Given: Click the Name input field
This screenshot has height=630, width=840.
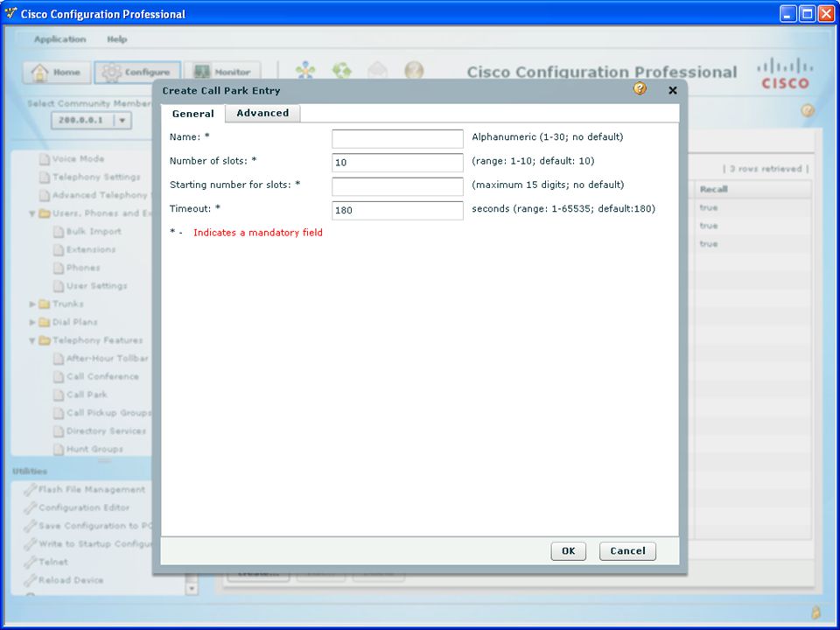Looking at the screenshot, I should coord(397,139).
